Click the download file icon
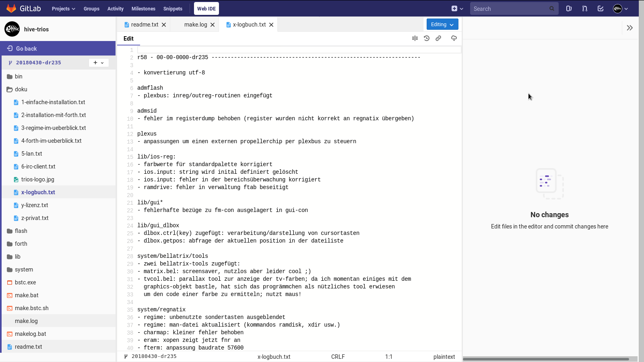644x362 pixels. point(454,38)
